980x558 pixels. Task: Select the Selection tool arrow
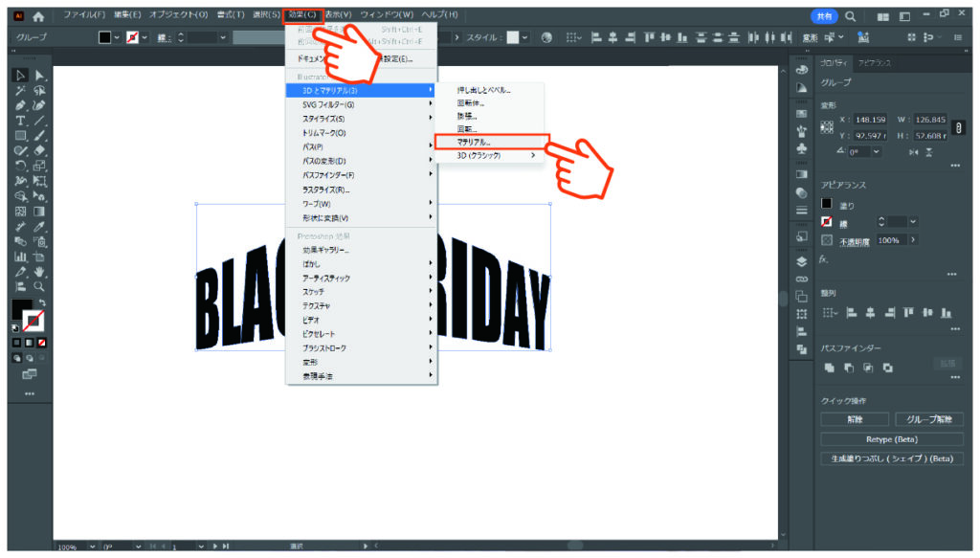coord(20,76)
